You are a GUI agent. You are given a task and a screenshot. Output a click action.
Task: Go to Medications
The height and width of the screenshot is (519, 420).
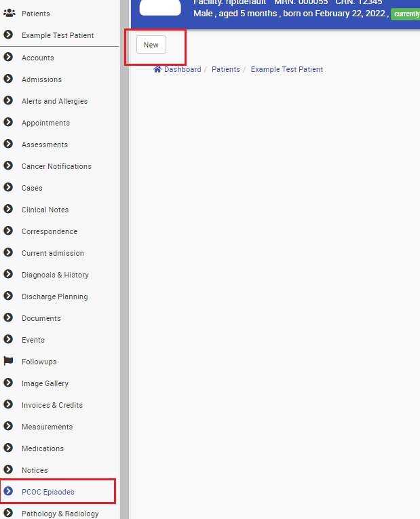tap(43, 448)
